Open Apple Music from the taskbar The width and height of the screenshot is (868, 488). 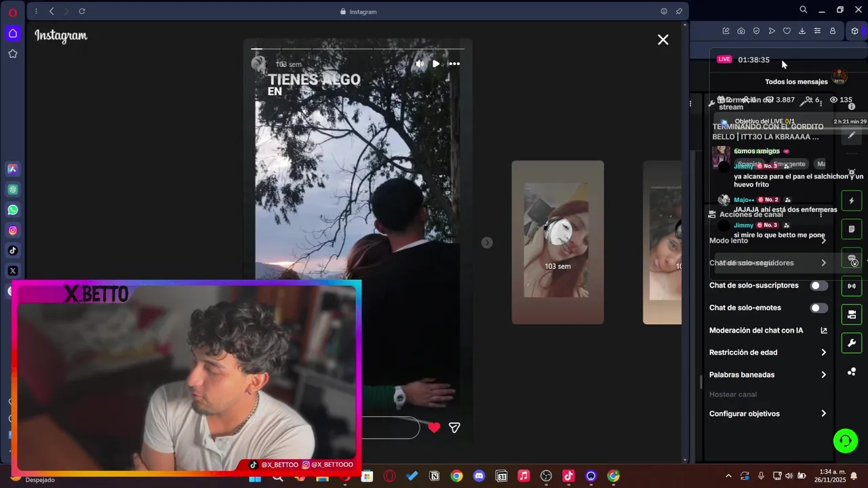(524, 476)
